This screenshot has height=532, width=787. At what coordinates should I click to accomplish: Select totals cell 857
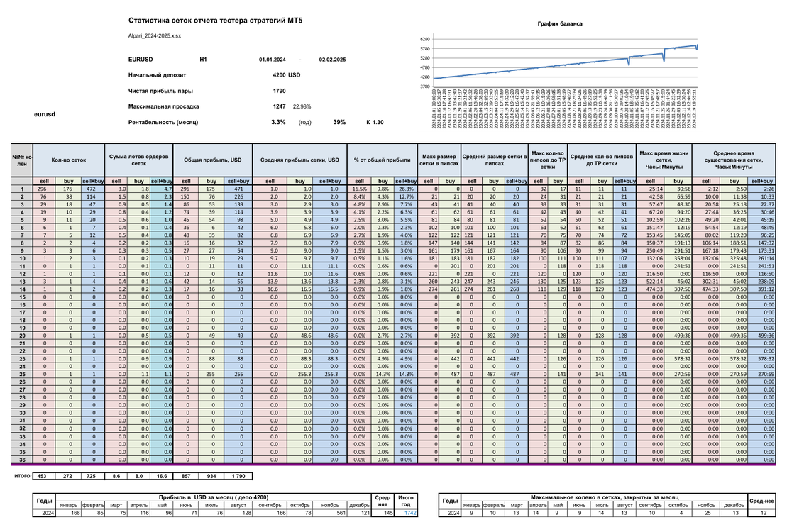click(186, 476)
